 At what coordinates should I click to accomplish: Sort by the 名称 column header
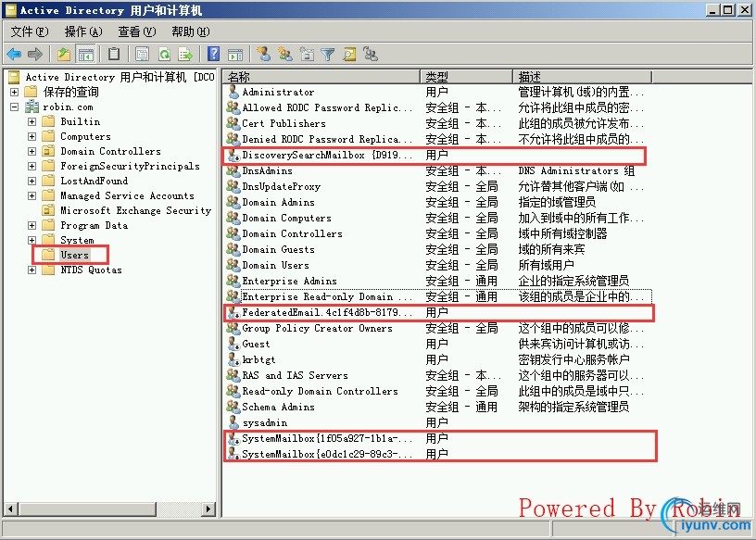(x=321, y=77)
